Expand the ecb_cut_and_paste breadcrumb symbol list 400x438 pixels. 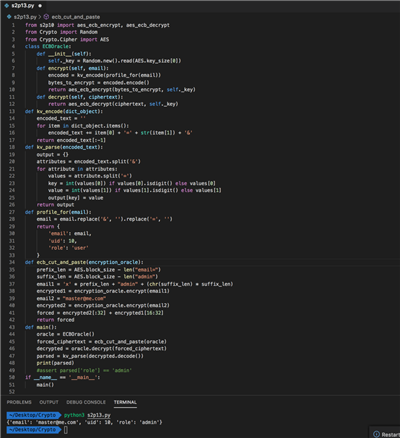[75, 17]
